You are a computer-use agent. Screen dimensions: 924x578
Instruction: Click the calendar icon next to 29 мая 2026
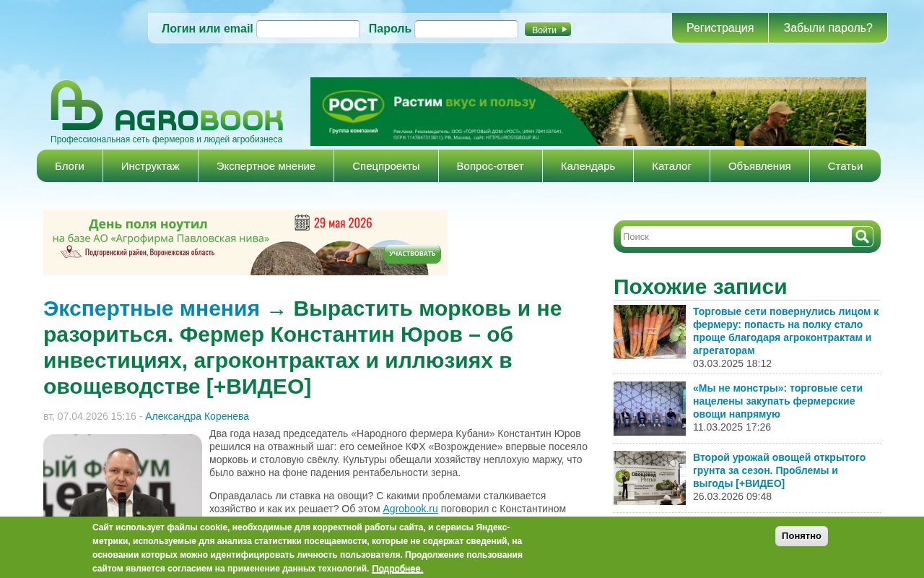[304, 222]
